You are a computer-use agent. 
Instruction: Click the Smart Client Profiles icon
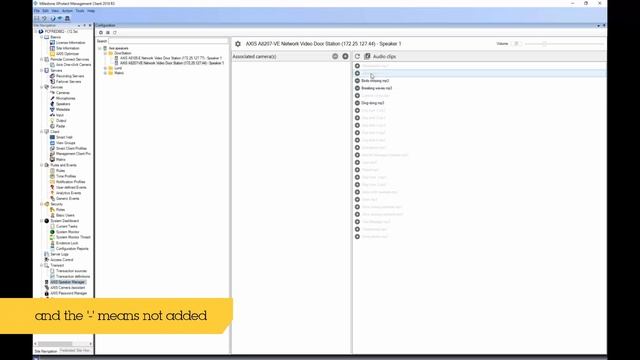coord(52,149)
